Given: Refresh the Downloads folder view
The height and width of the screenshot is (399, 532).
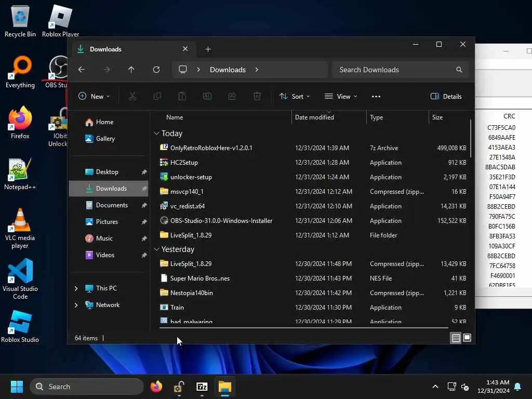Looking at the screenshot, I should pyautogui.click(x=156, y=70).
